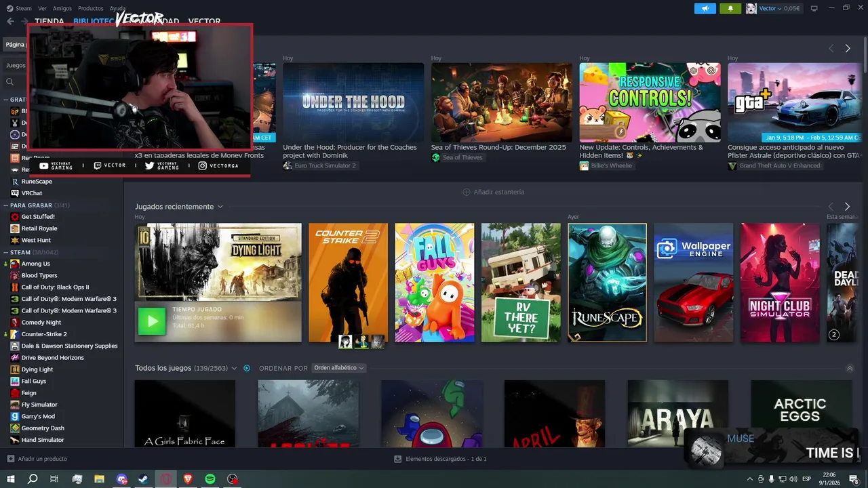Screen dimensions: 868x488
Task: Open Task View on the taskbar
Action: (54, 479)
